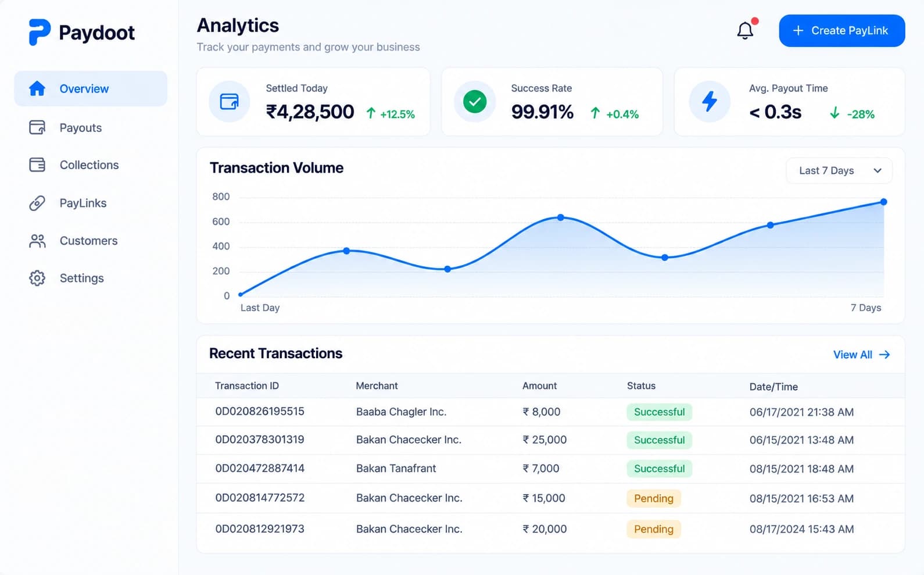The width and height of the screenshot is (924, 575).
Task: Click the ₹ 25,000 amount cell
Action: pyautogui.click(x=545, y=440)
